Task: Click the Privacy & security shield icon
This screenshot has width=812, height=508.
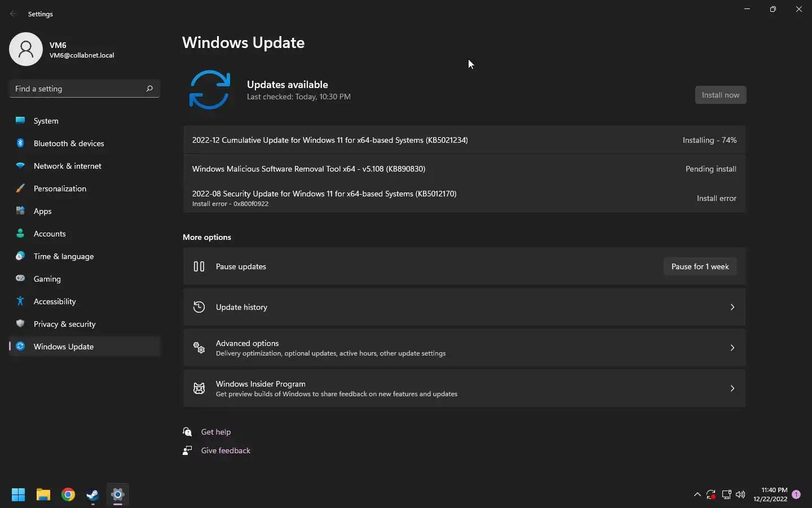Action: [x=20, y=324]
